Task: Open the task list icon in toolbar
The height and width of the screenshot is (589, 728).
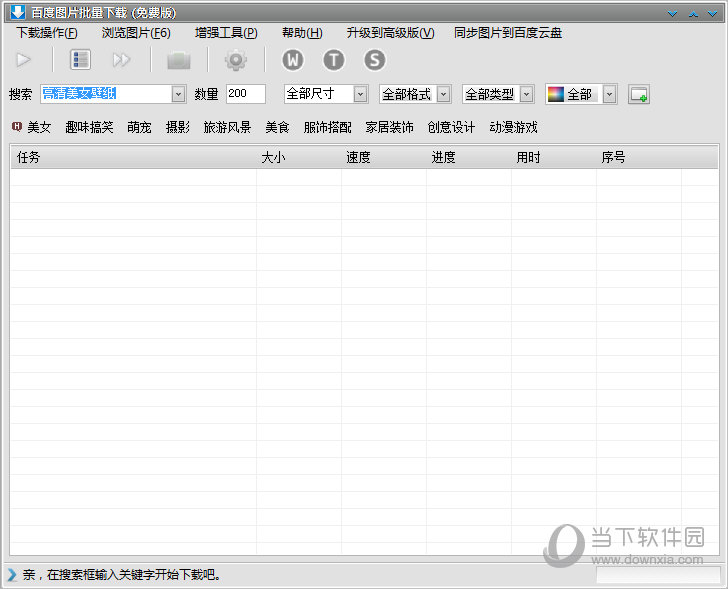Action: 80,60
